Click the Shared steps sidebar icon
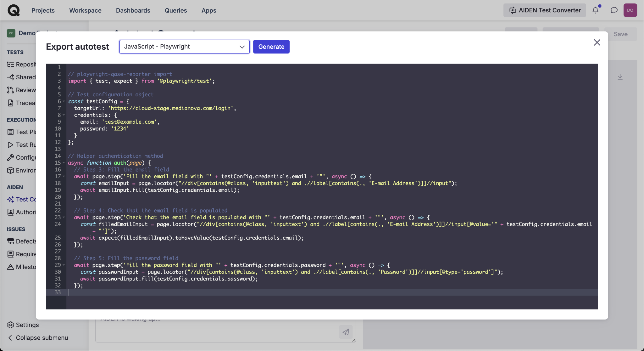Screen dimensions: 644x351 pos(10,77)
